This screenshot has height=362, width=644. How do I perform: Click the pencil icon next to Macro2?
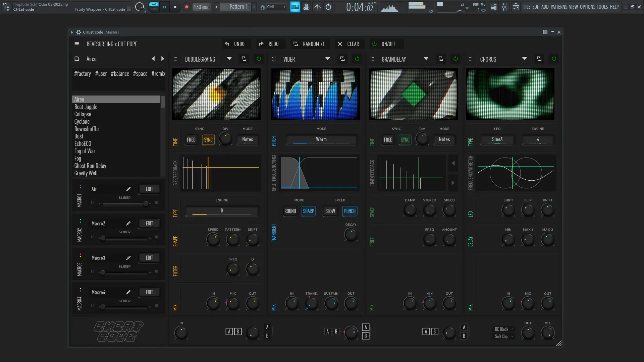(128, 224)
